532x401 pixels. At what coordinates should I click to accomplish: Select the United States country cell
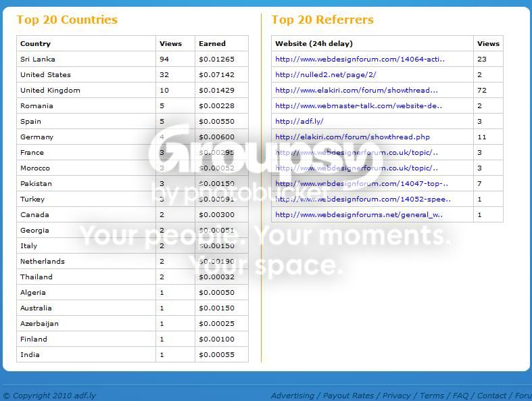pyautogui.click(x=86, y=74)
